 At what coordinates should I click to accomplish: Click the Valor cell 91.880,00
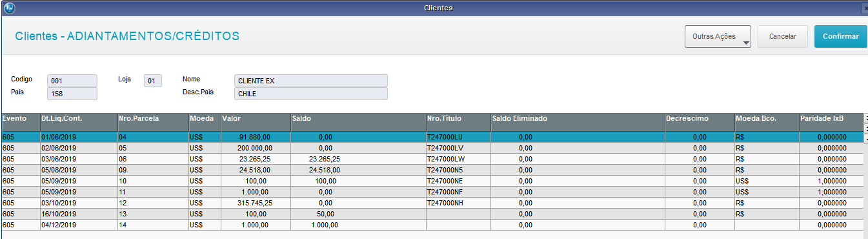point(256,137)
